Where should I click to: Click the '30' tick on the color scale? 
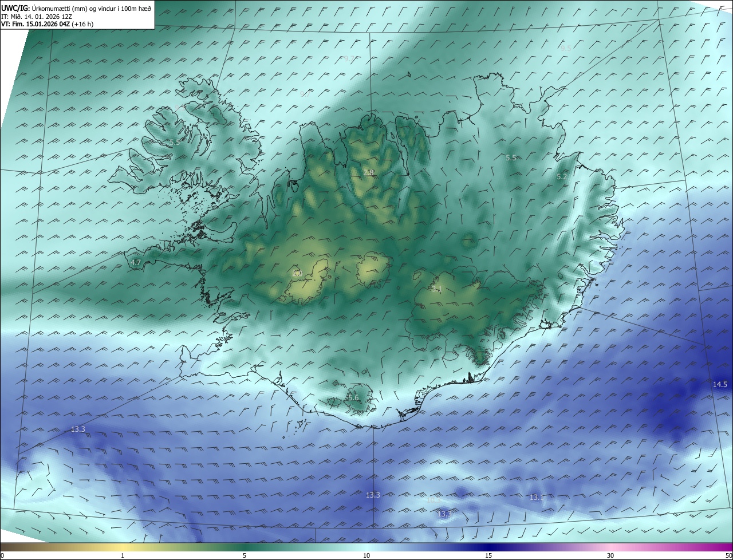(610, 556)
